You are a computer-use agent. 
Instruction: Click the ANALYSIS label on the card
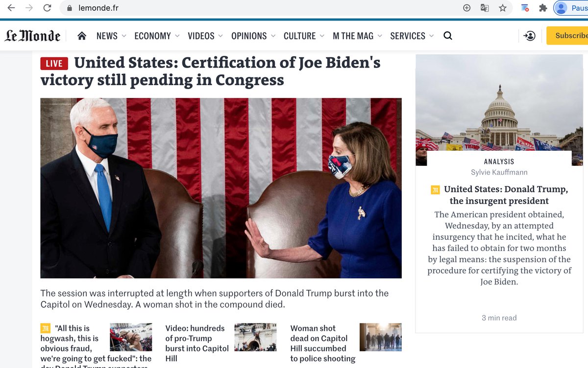click(499, 161)
